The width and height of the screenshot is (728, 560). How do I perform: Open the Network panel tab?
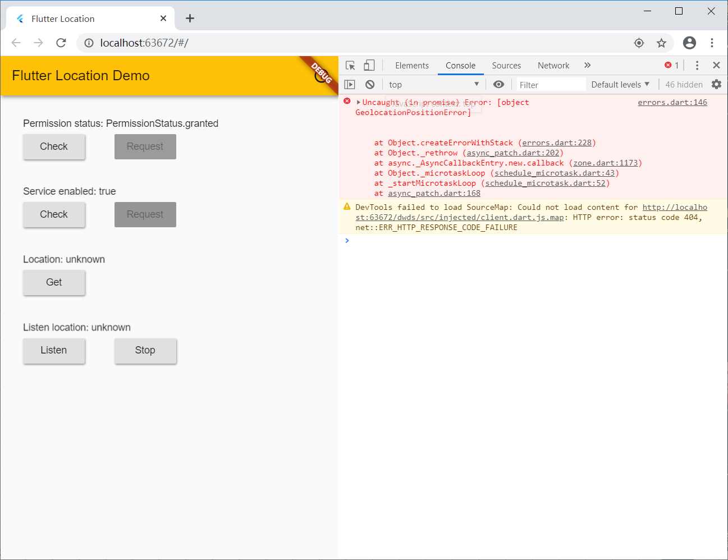pos(553,65)
